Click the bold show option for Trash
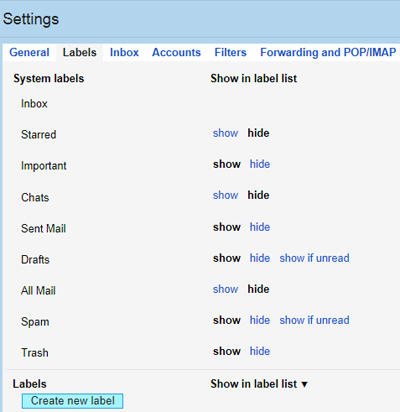400x412 pixels. point(227,351)
